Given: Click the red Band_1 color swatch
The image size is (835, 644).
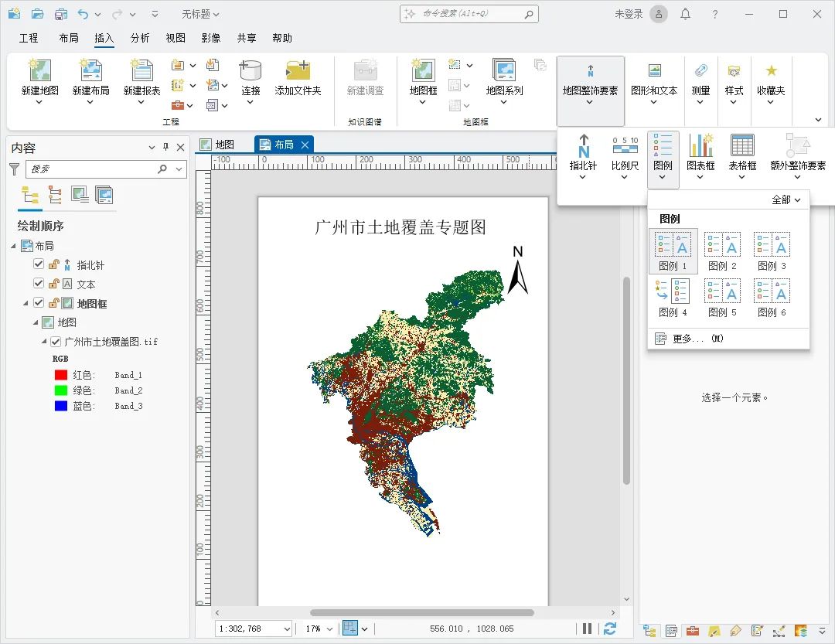Looking at the screenshot, I should pyautogui.click(x=61, y=375).
